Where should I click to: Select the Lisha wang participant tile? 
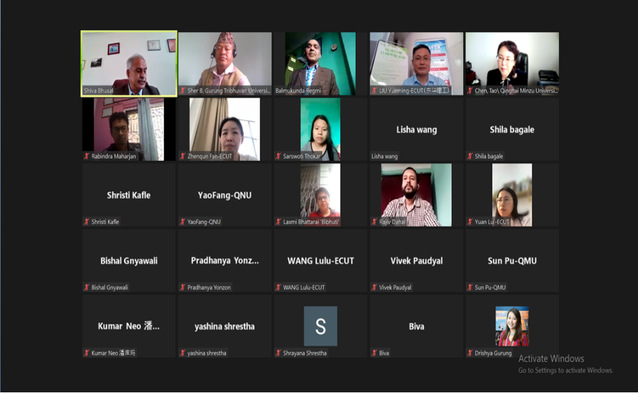pyautogui.click(x=416, y=129)
